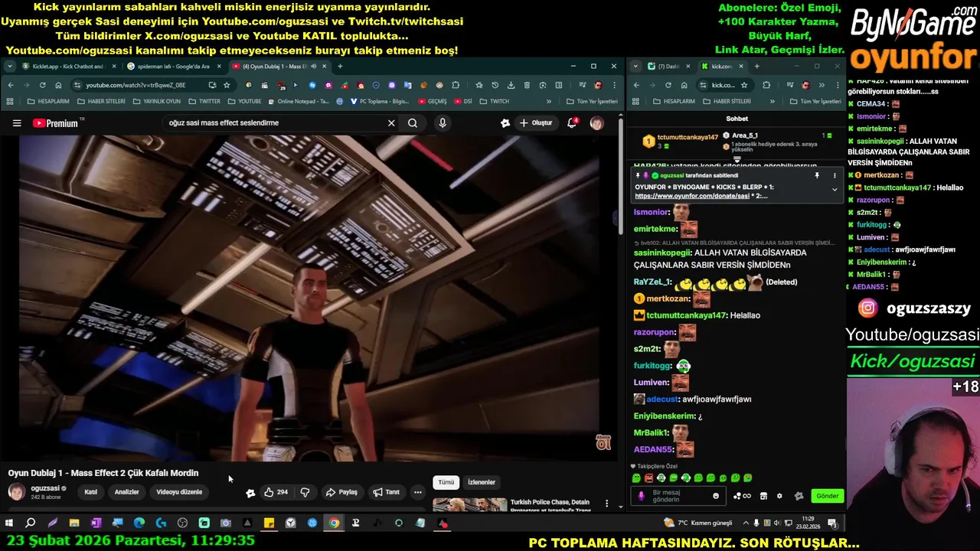Viewport: 980px width, 551px height.
Task: Select the Tümü filter chip
Action: [446, 482]
